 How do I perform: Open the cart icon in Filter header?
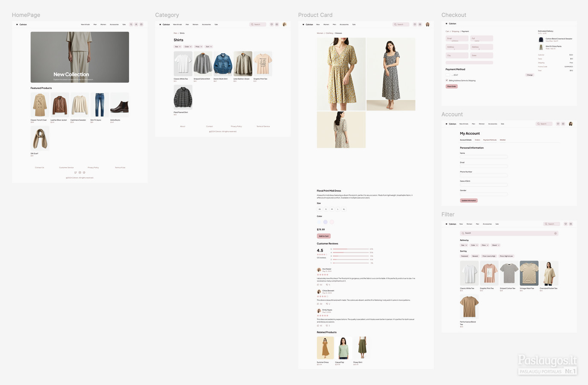coord(571,224)
